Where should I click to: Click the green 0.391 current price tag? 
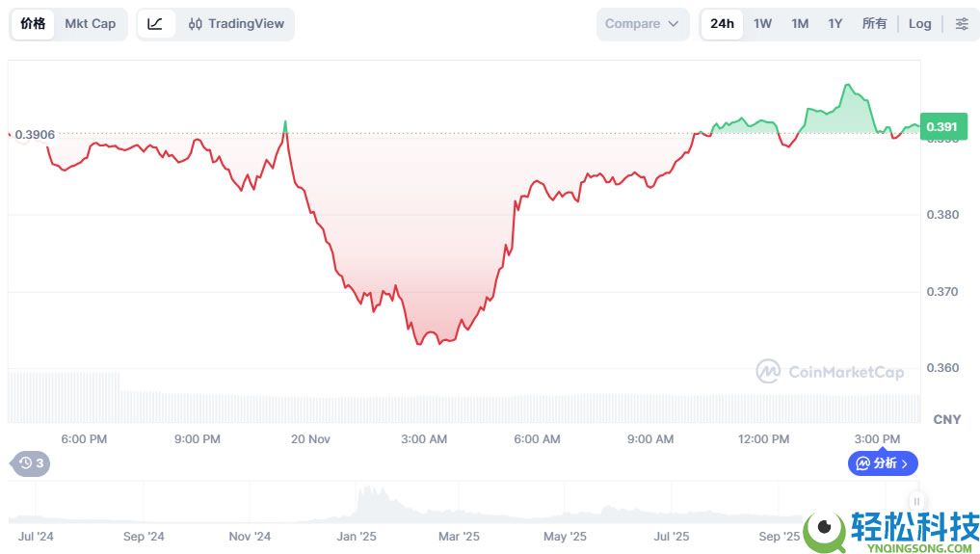point(940,126)
